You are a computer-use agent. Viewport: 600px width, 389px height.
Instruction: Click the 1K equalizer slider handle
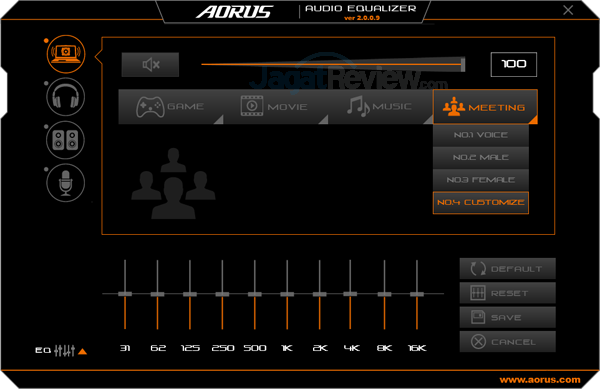pyautogui.click(x=287, y=294)
